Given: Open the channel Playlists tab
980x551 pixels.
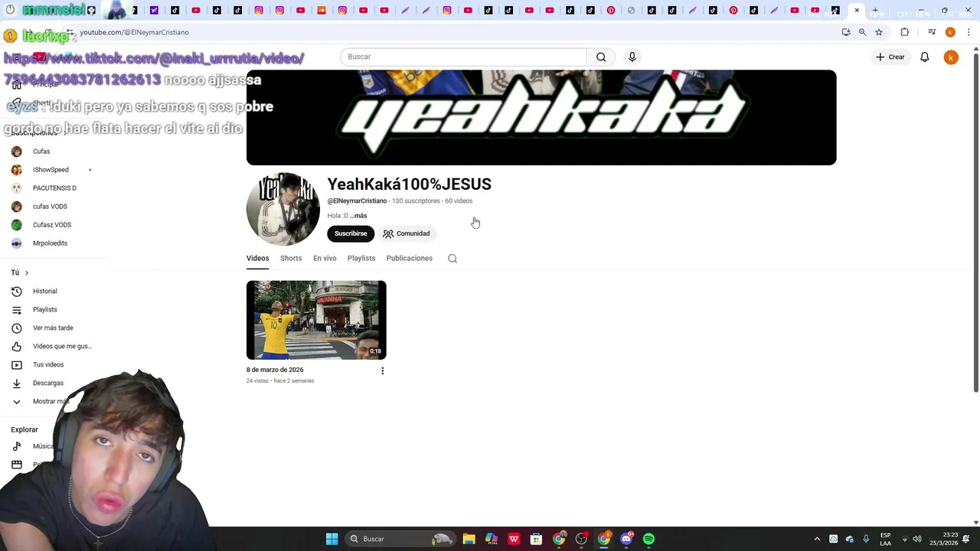Looking at the screenshot, I should pos(361,259).
